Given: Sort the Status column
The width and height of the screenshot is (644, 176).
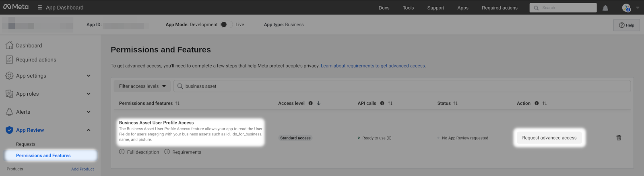Looking at the screenshot, I should [x=455, y=103].
